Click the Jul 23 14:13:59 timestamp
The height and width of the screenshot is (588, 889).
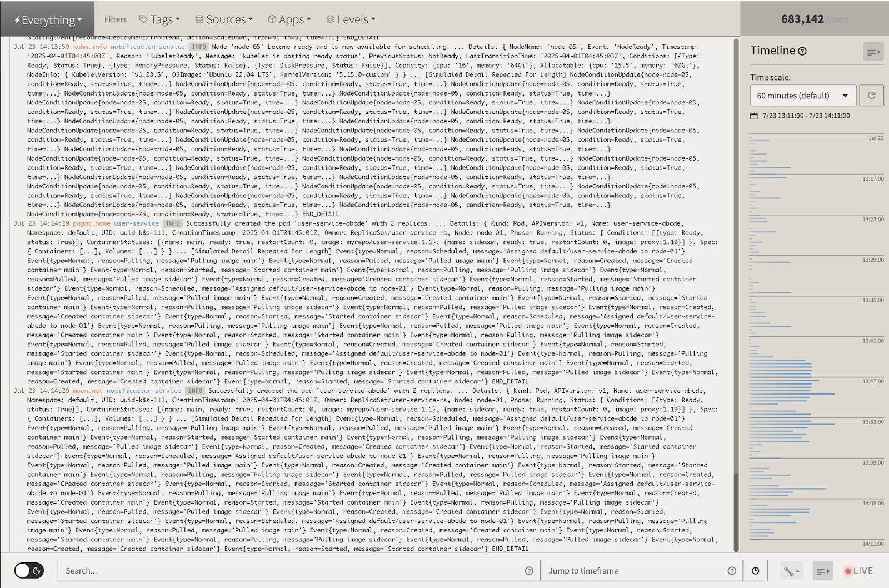(42, 47)
